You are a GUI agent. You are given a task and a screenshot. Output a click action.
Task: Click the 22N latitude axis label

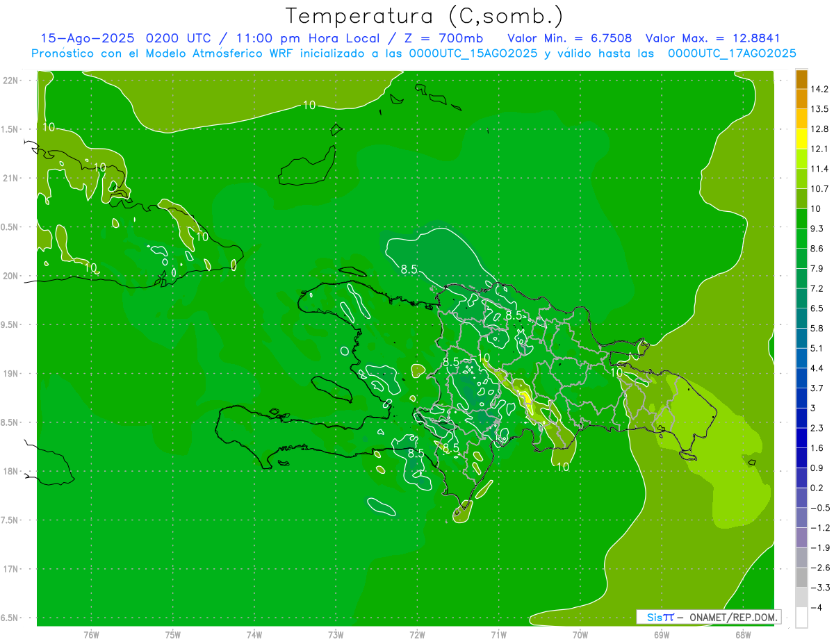click(12, 81)
